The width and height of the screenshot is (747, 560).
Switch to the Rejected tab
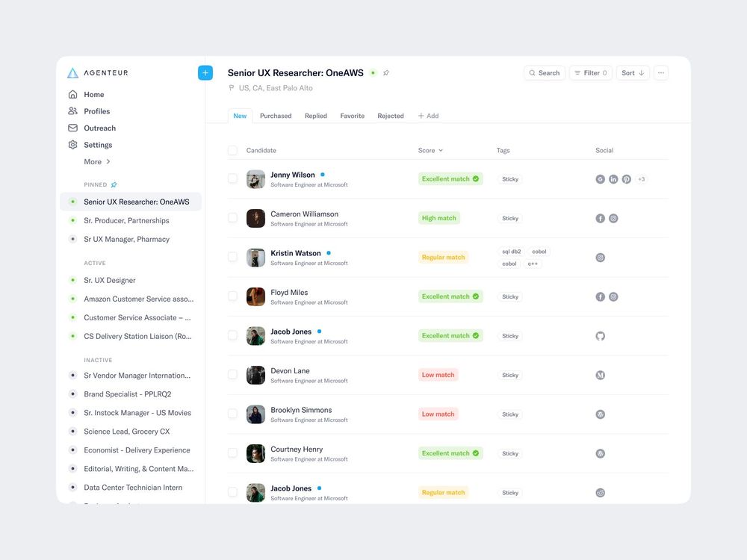click(391, 116)
